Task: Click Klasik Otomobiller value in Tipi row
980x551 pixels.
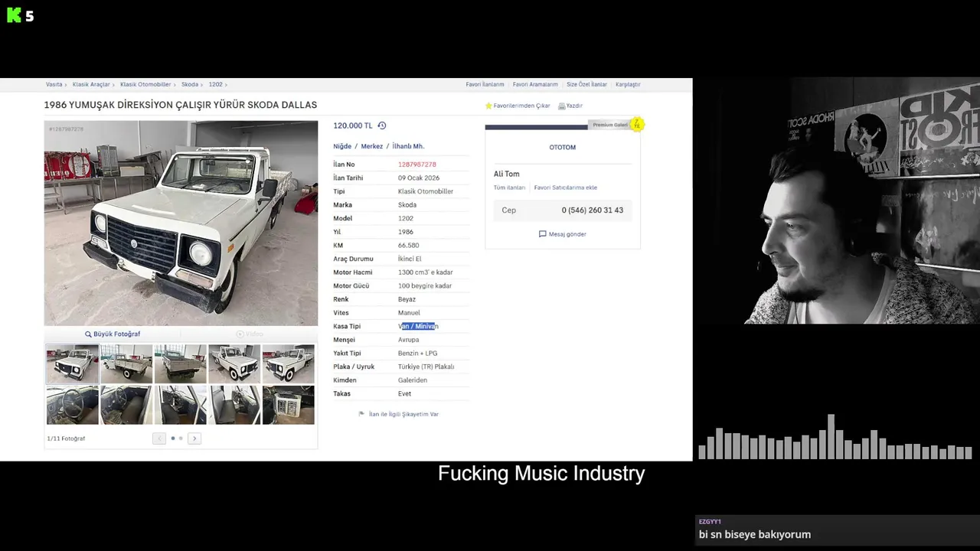Action: (426, 191)
